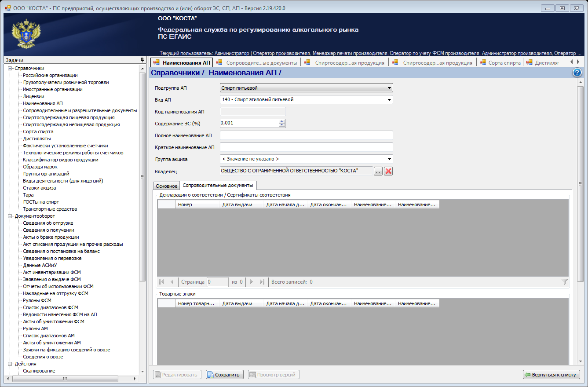Open Российские организации in tree
This screenshot has width=588, height=387.
[50, 75]
